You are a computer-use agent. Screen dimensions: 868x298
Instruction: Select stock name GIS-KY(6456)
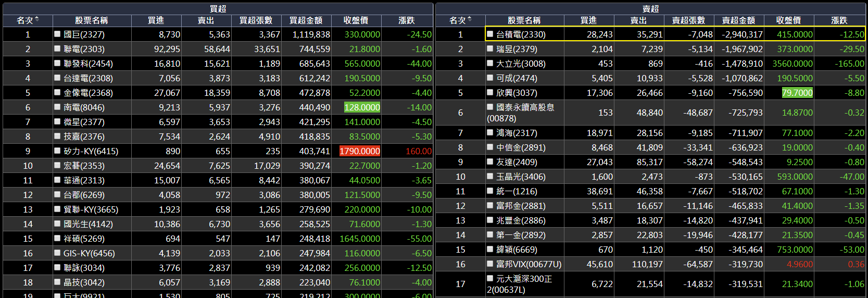pos(90,253)
